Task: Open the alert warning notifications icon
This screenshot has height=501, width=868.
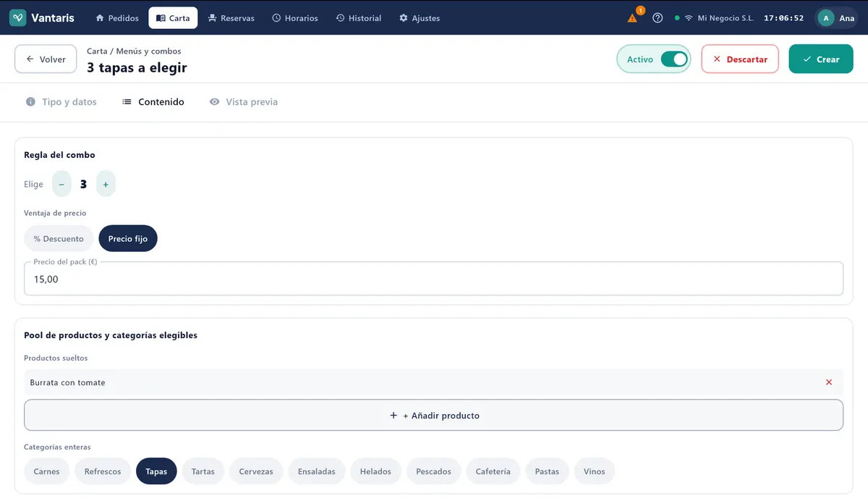Action: [633, 18]
